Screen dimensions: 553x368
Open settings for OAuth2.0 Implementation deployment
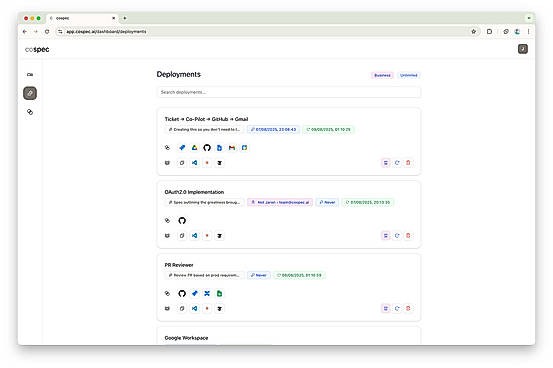pyautogui.click(x=386, y=235)
